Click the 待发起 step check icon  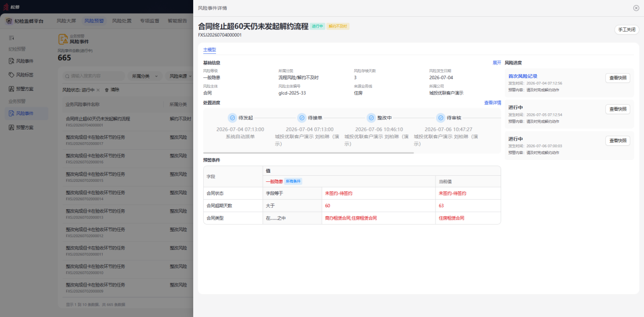[x=232, y=118]
